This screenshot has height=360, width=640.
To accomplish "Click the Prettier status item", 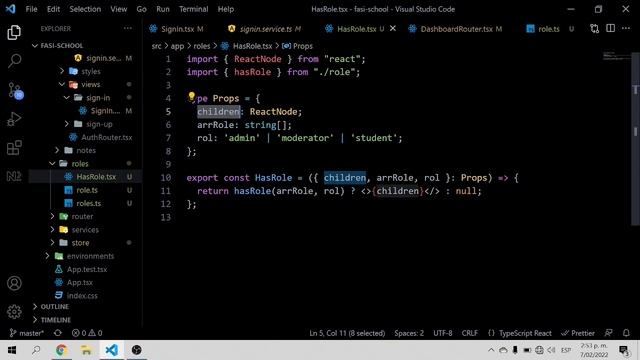I will 578,333.
